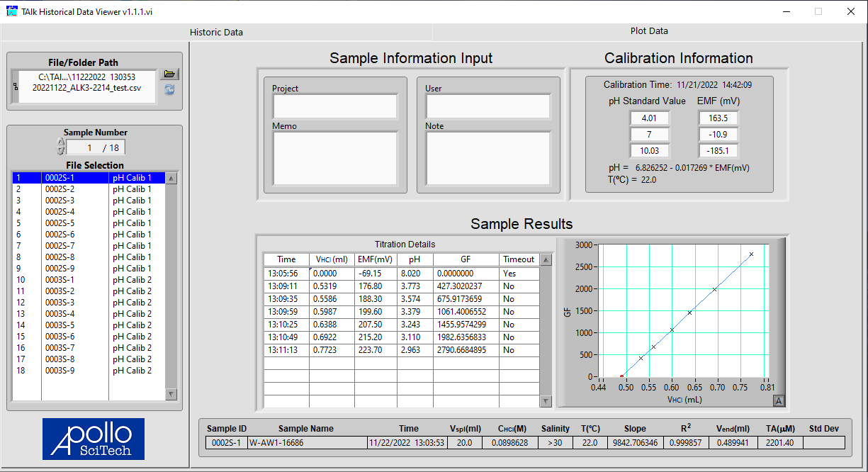Image resolution: width=868 pixels, height=472 pixels.
Task: Click the red endpoint marker on the plot
Action: pos(622,376)
